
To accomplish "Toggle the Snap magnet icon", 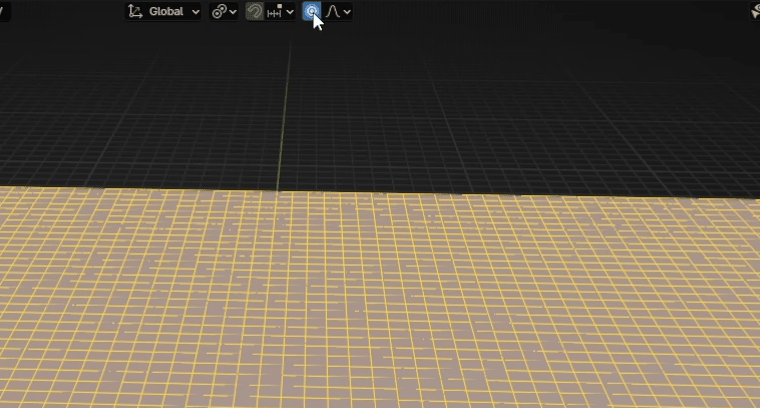I will point(255,12).
